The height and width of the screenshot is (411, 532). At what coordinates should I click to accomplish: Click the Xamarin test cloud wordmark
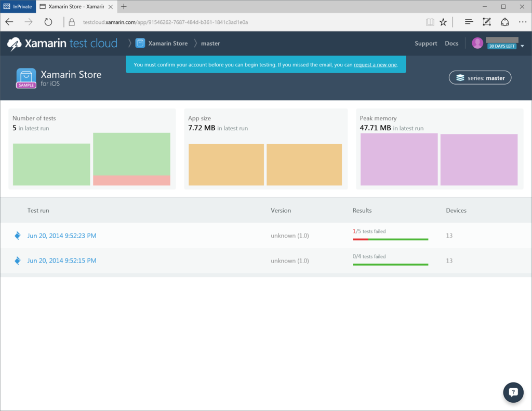point(71,43)
